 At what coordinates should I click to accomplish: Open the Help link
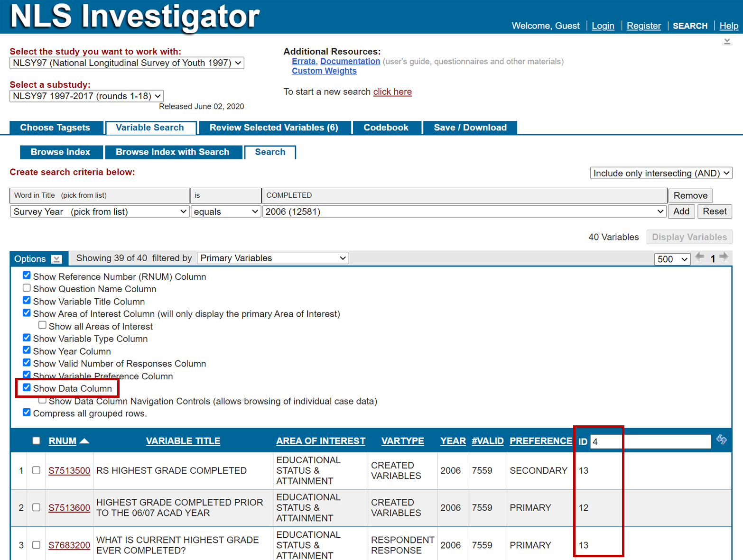point(729,26)
